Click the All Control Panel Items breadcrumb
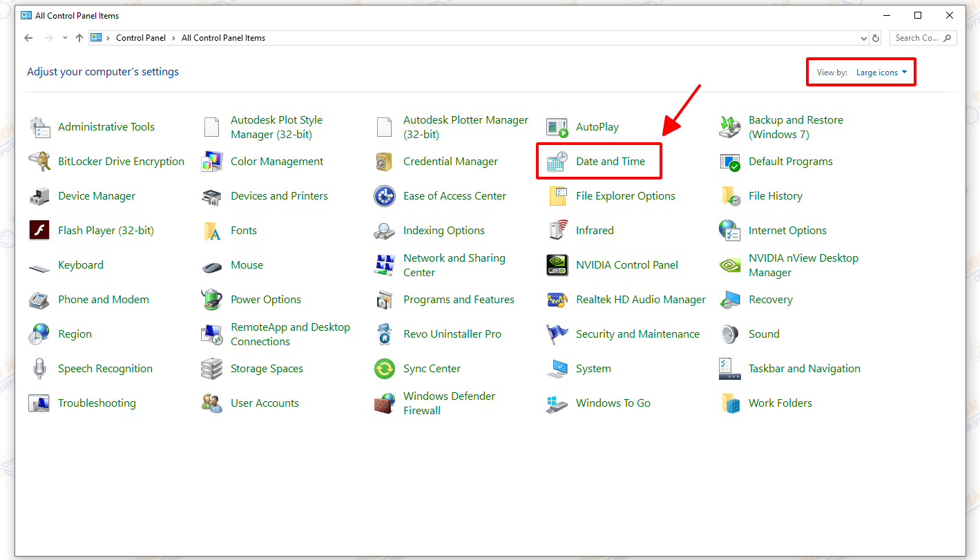The image size is (980, 560). pos(223,38)
